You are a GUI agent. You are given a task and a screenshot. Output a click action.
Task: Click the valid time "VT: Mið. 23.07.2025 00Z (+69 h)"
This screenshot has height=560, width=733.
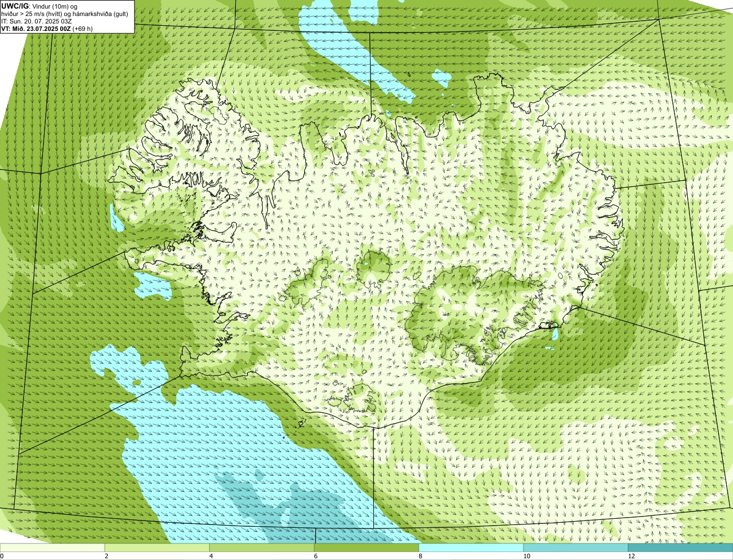(47, 29)
